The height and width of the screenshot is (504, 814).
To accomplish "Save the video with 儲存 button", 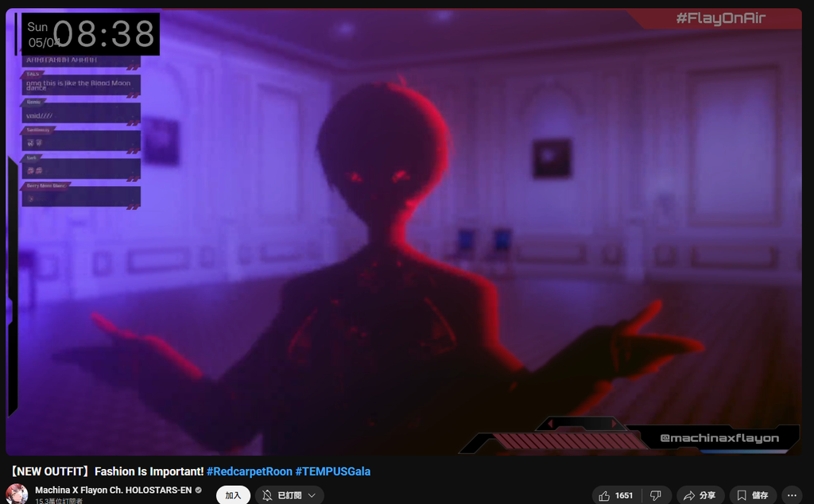I will 753,496.
